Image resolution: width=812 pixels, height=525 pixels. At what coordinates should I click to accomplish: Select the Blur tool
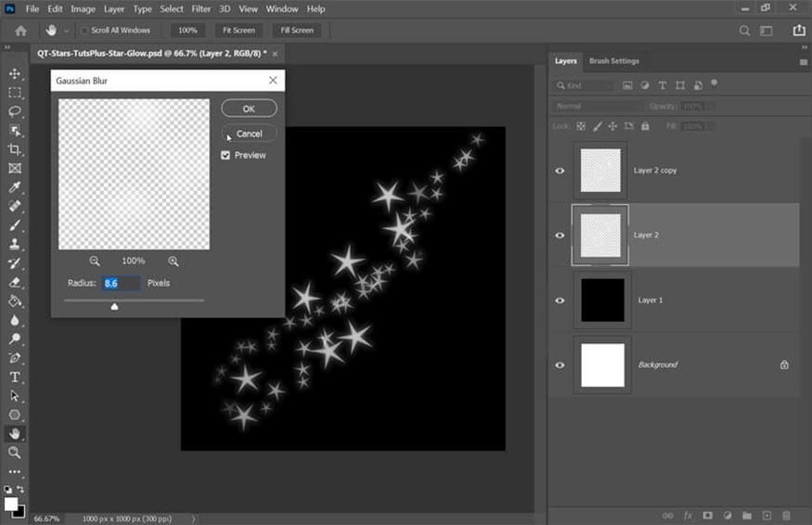15,320
